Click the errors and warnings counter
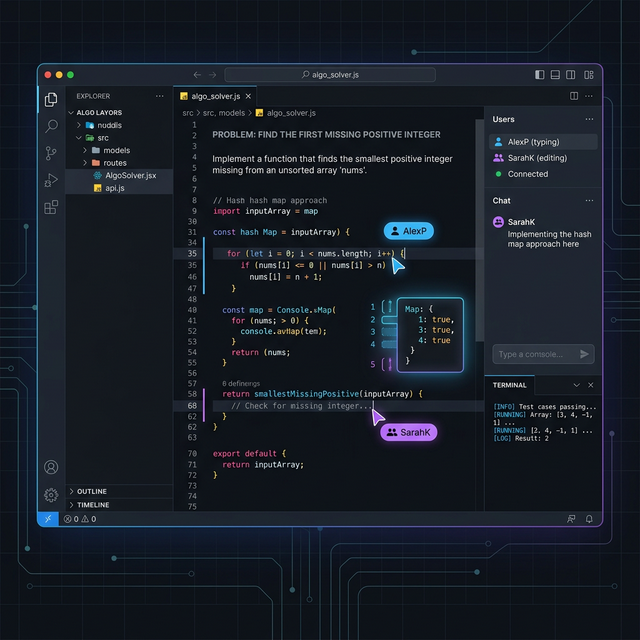The height and width of the screenshot is (640, 640). pyautogui.click(x=80, y=519)
